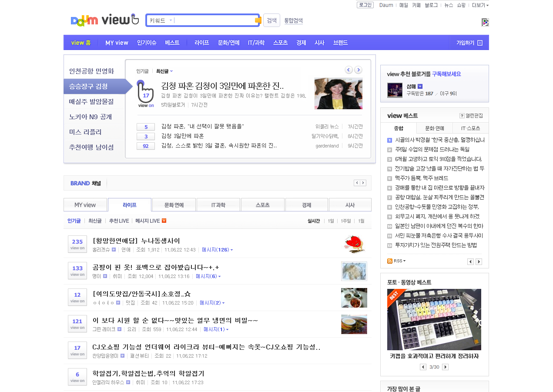Click the view on 17 recommend hand icon
553x392 pixels.
[x=146, y=94]
